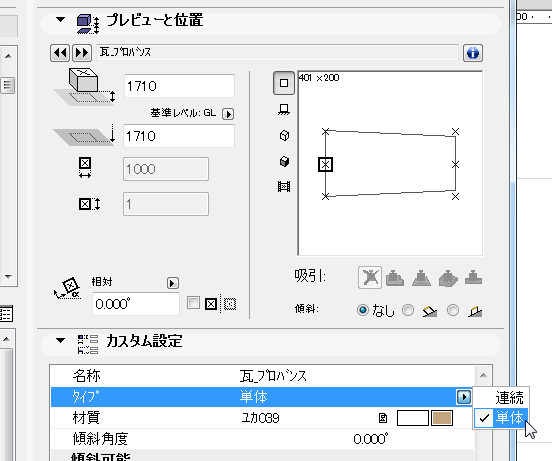This screenshot has height=461, width=552.
Task: Select the shaded 3D preview icon
Action: pos(284,161)
